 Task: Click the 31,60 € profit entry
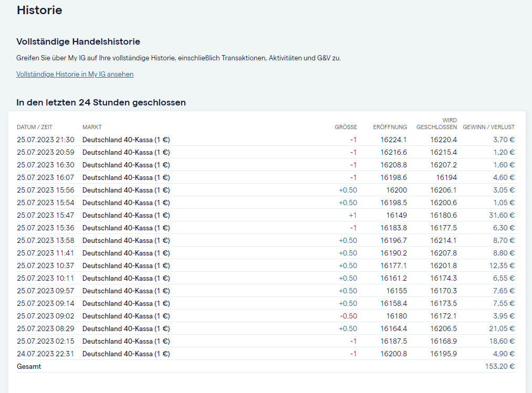tap(503, 216)
